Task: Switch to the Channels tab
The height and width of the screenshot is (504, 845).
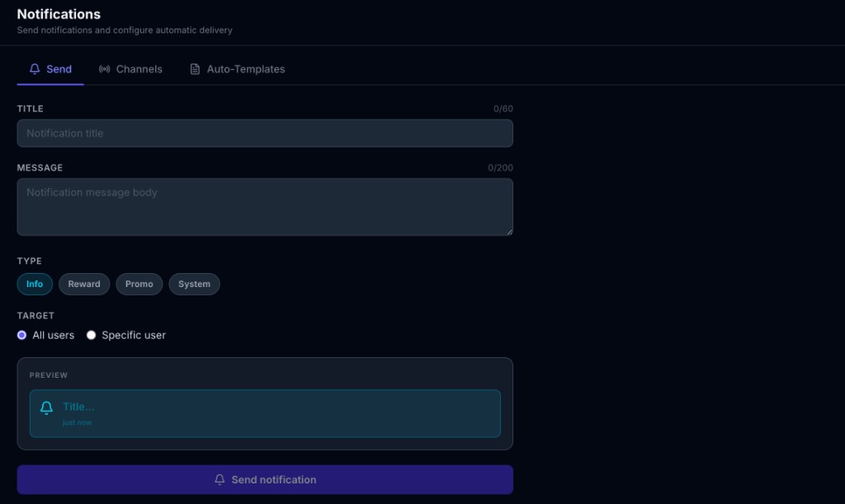Action: (139, 69)
